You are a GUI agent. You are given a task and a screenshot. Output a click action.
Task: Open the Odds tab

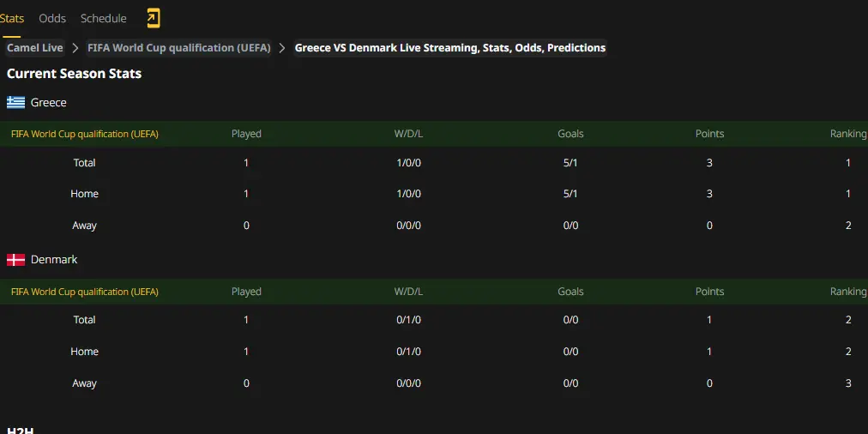coord(52,18)
